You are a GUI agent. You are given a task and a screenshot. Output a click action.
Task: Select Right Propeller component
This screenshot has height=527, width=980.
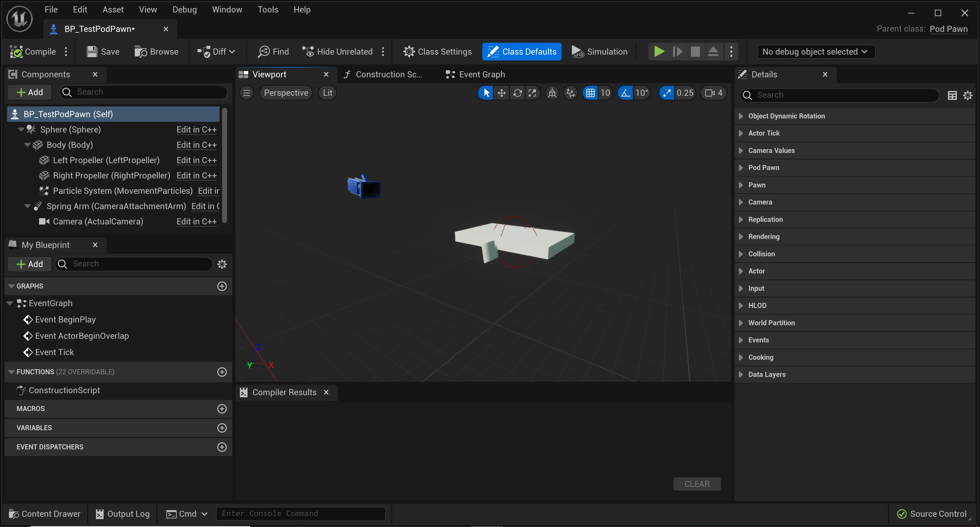[112, 175]
